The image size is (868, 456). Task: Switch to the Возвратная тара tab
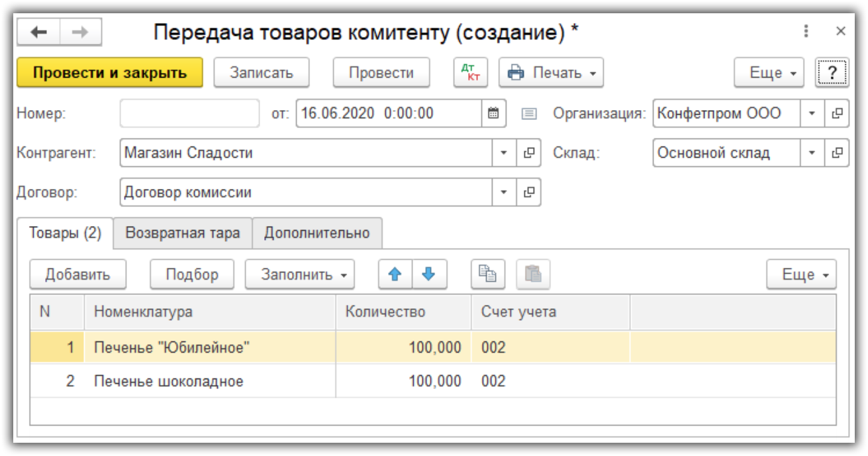182,233
